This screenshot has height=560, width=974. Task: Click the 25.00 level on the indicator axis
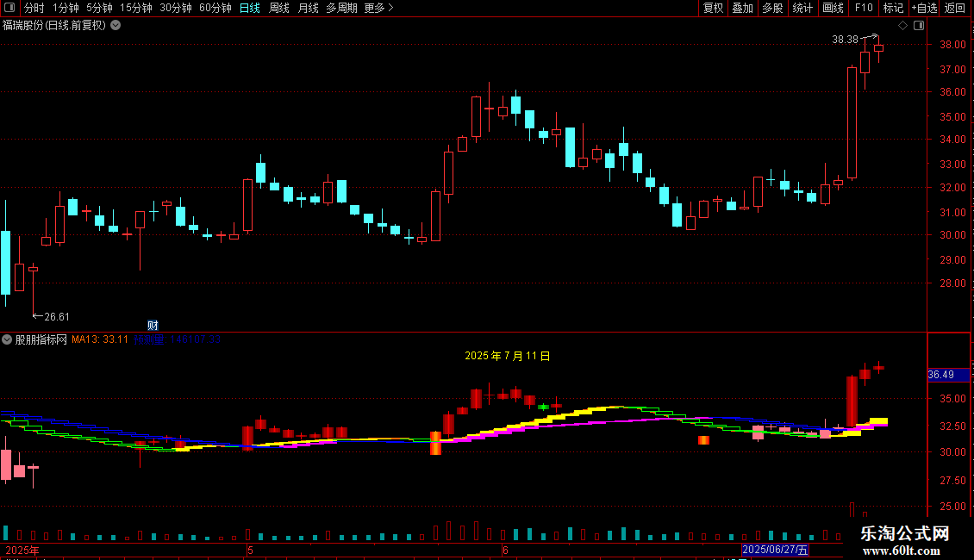point(952,506)
